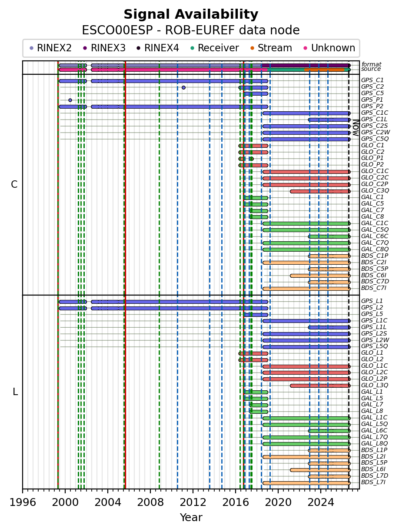The width and height of the screenshot is (399, 532).
Task: Select the GPS_L2W row label
Action: (375, 340)
